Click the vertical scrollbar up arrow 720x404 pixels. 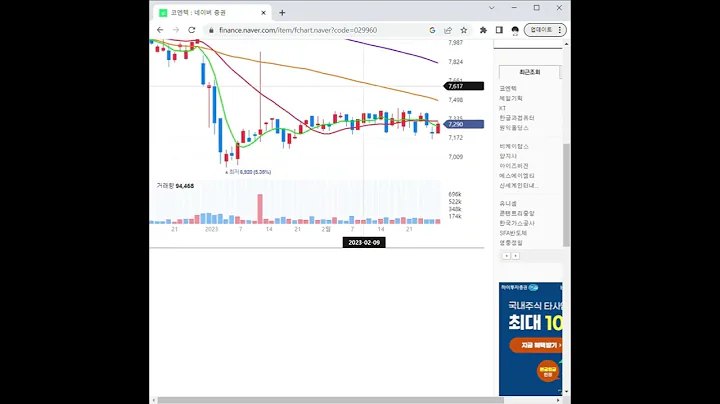[x=566, y=44]
